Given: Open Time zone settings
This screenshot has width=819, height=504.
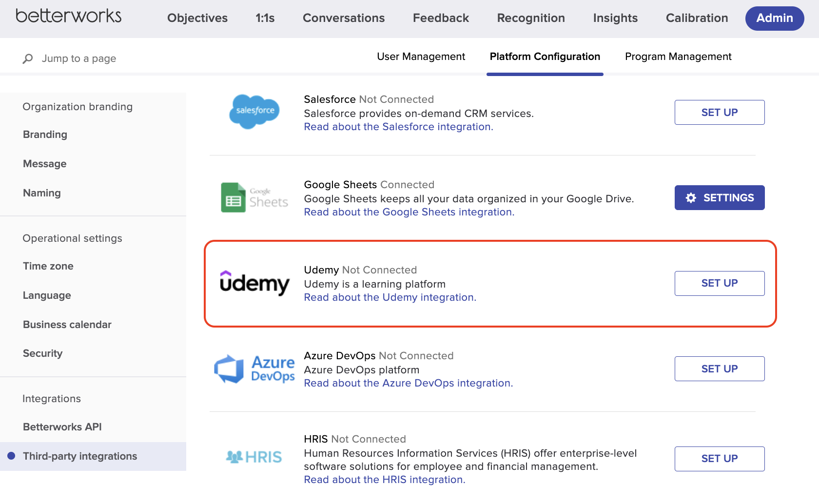Looking at the screenshot, I should coord(48,266).
